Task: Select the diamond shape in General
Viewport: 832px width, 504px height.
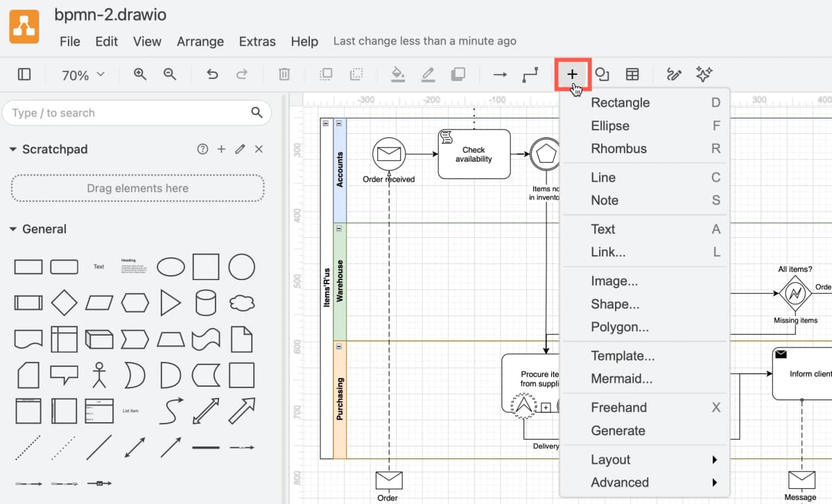Action: pos(64,302)
